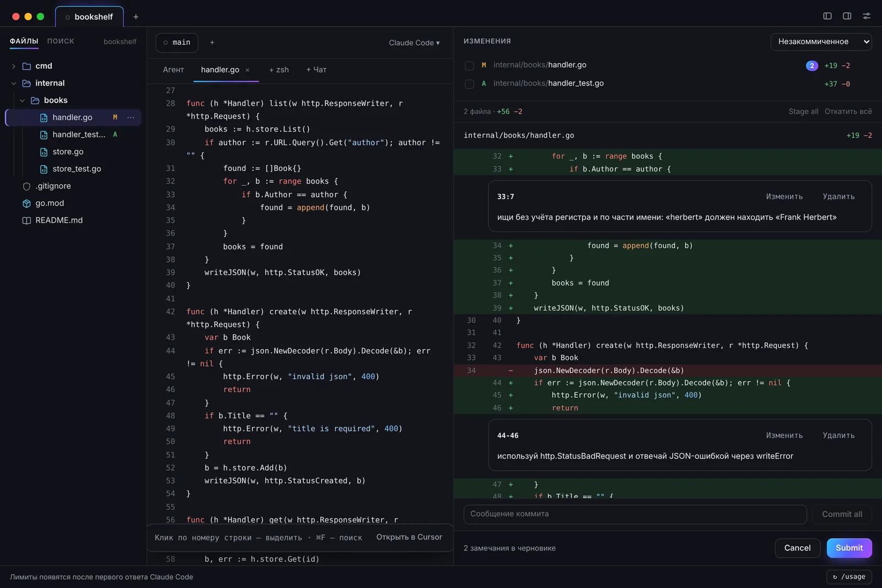The width and height of the screenshot is (882, 588).
Task: Open the settings sliders icon
Action: point(867,16)
